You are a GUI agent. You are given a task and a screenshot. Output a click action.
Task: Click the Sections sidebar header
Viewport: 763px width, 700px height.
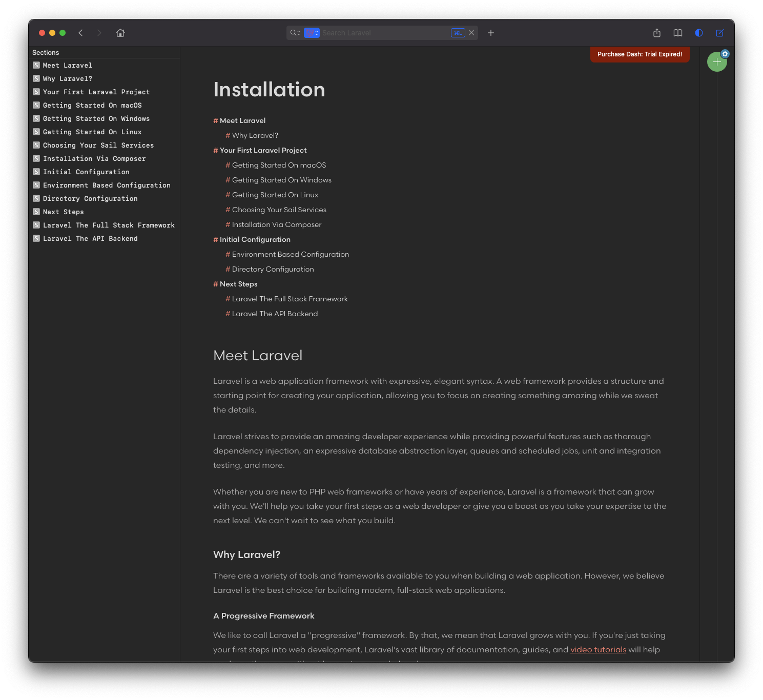tap(46, 52)
